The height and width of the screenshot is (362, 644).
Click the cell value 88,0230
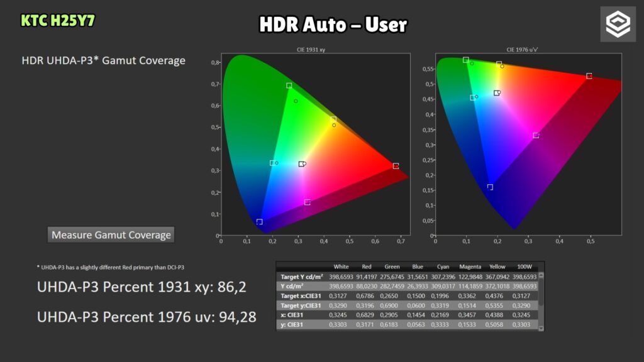pos(367,286)
